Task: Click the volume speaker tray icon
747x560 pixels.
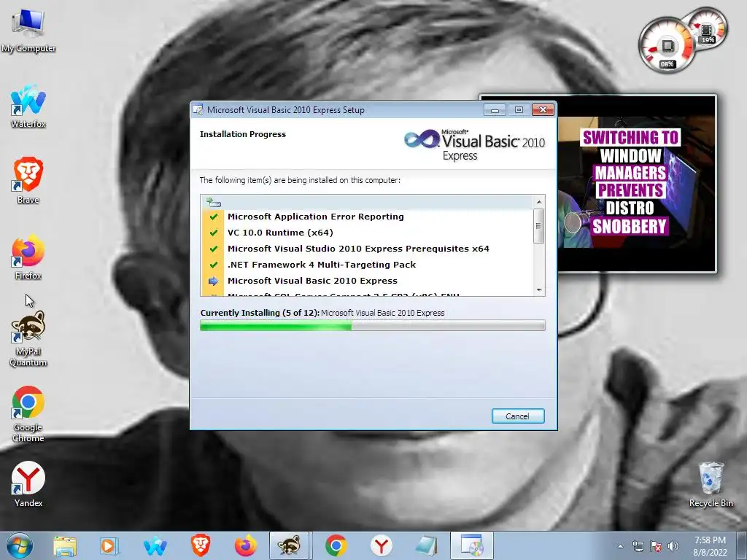Action: tap(673, 547)
